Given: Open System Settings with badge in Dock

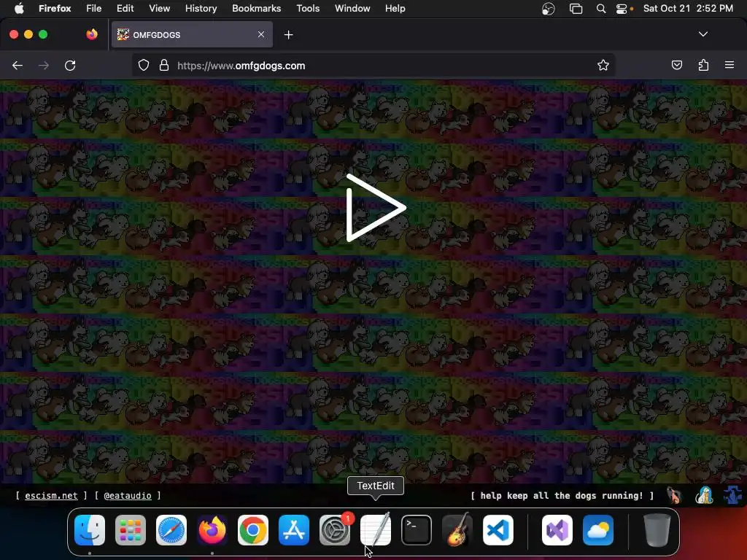Looking at the screenshot, I should (335, 530).
